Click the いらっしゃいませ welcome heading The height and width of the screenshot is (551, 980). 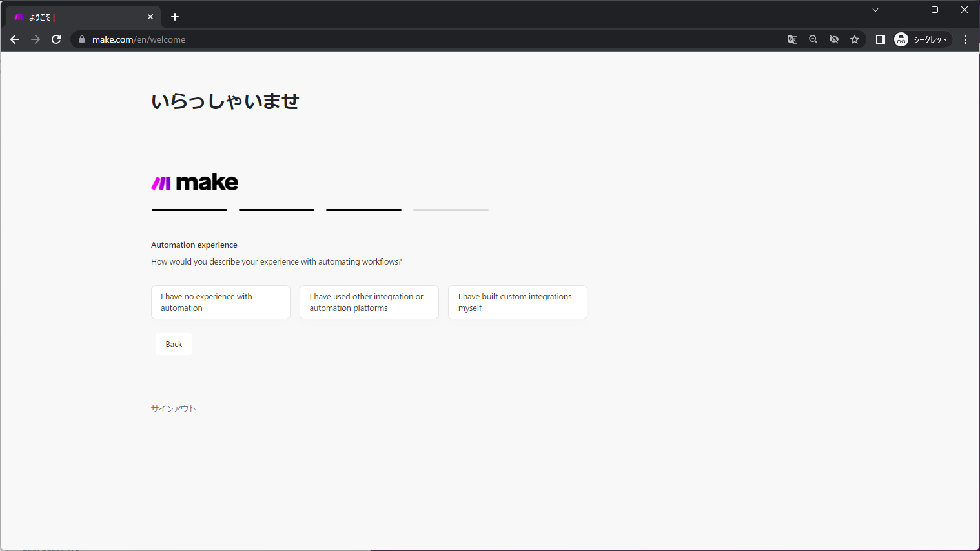225,101
